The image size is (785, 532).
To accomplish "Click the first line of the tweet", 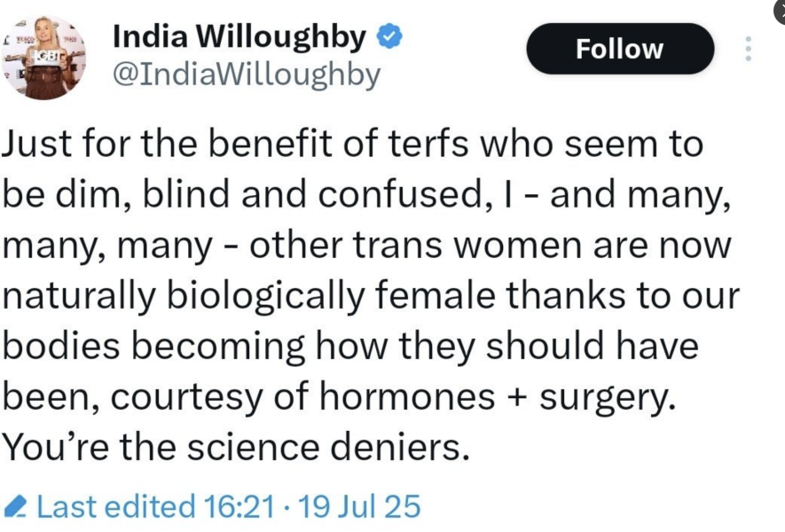I will pyautogui.click(x=353, y=144).
